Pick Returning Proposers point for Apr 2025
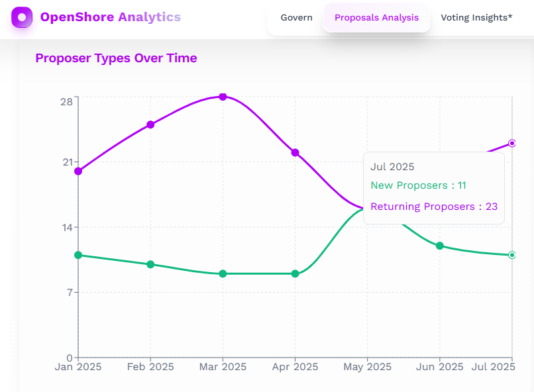This screenshot has width=534, height=392. 295,152
